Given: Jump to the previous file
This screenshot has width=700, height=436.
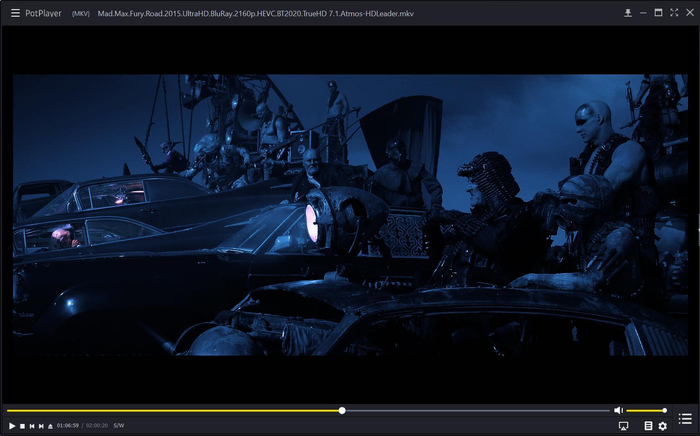Looking at the screenshot, I should pos(32,426).
